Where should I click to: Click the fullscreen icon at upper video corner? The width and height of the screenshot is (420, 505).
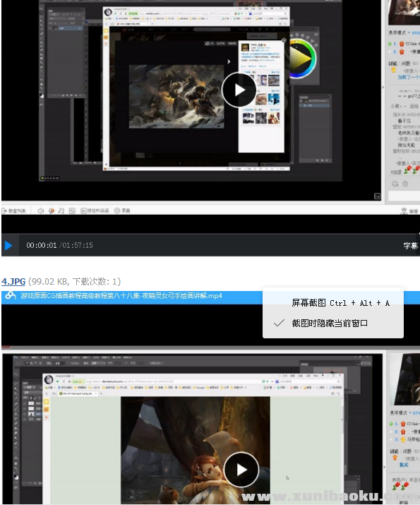pos(377,196)
